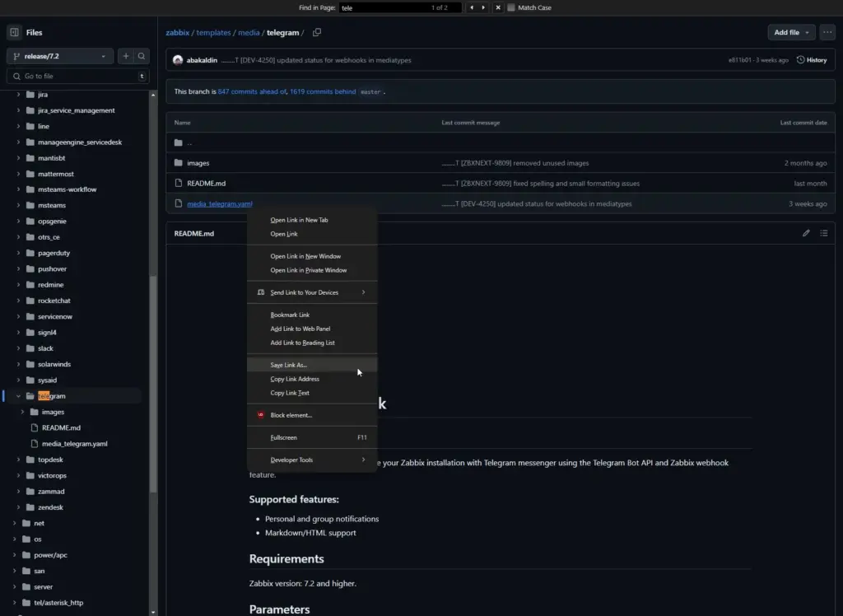The height and width of the screenshot is (616, 843).
Task: Expand the tel/asterisk_http folder chevron
Action: click(x=15, y=603)
